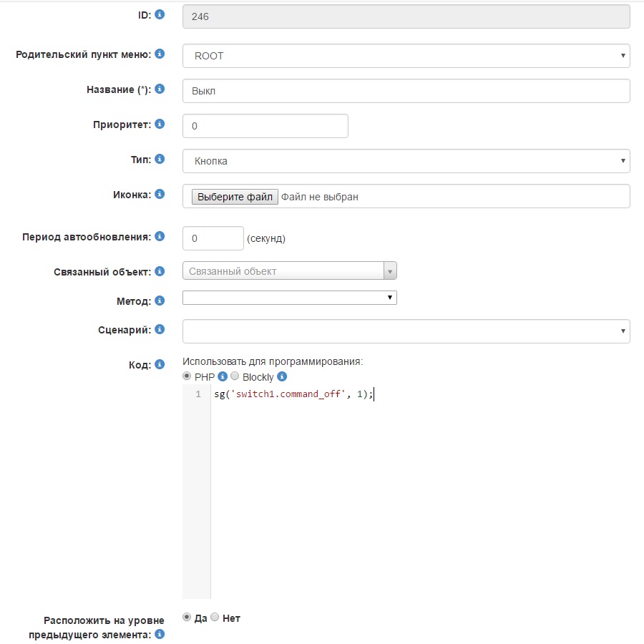644x644 pixels.
Task: Open the ROOT parent menu dropdown
Action: [x=406, y=56]
